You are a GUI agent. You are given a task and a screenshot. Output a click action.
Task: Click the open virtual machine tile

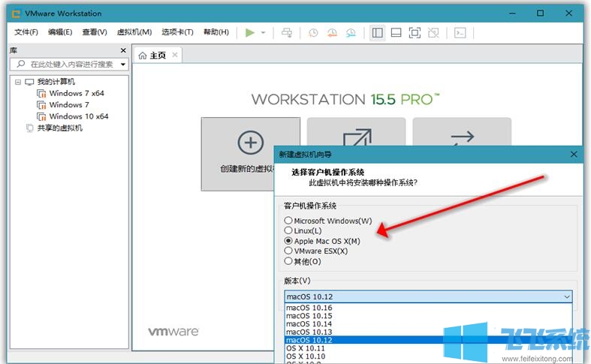[356, 131]
